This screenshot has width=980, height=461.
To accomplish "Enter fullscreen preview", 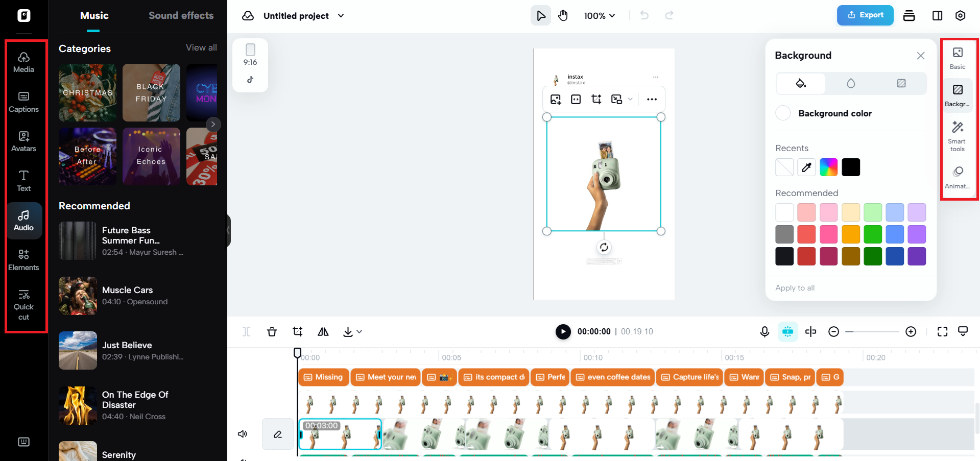I will (942, 332).
